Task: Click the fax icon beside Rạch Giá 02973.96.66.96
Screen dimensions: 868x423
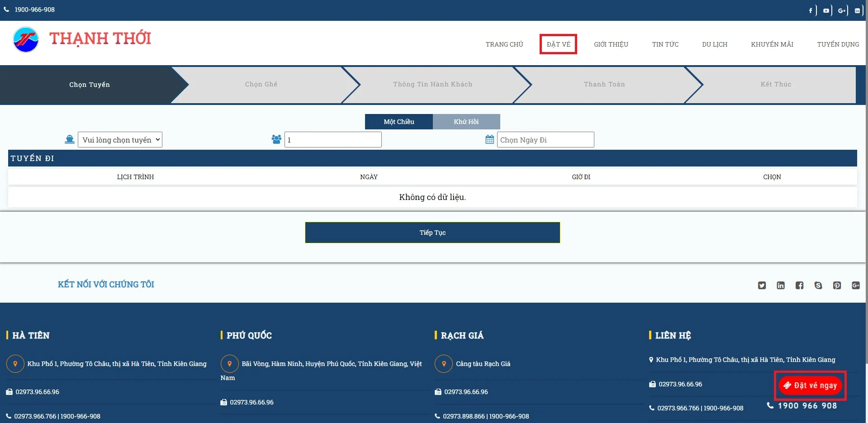Action: click(438, 392)
